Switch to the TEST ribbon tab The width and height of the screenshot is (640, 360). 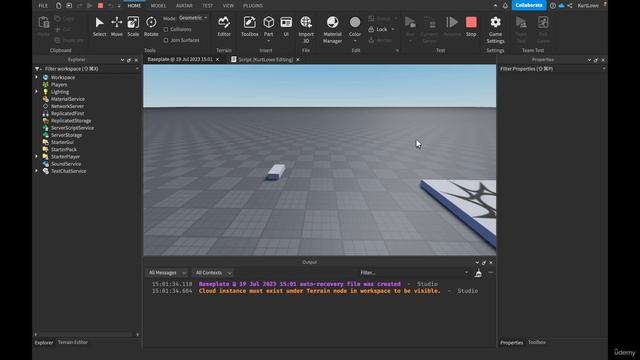point(207,6)
